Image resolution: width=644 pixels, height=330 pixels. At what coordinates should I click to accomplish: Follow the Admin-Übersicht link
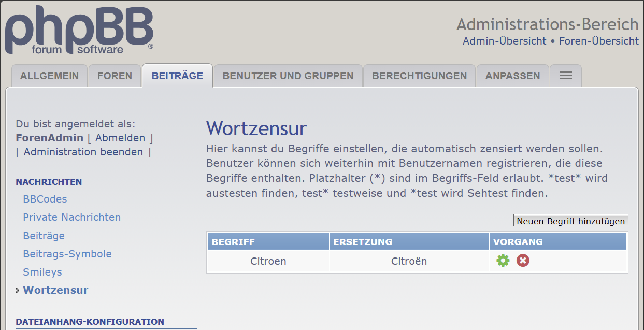coord(504,41)
